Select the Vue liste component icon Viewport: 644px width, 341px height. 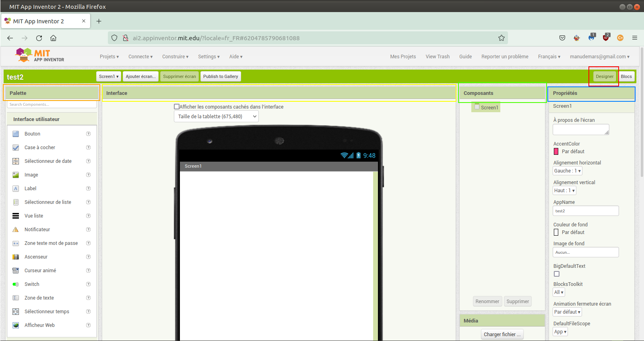(x=16, y=216)
